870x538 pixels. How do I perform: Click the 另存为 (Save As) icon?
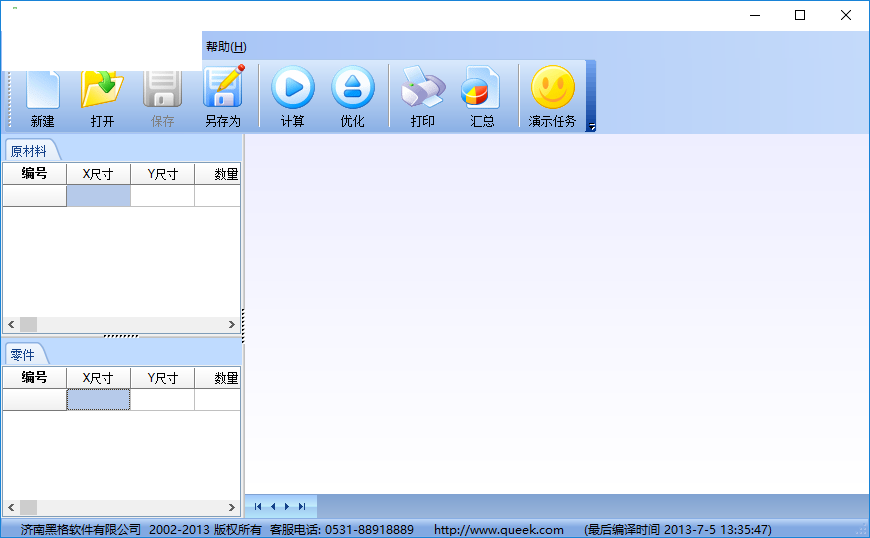click(x=223, y=96)
